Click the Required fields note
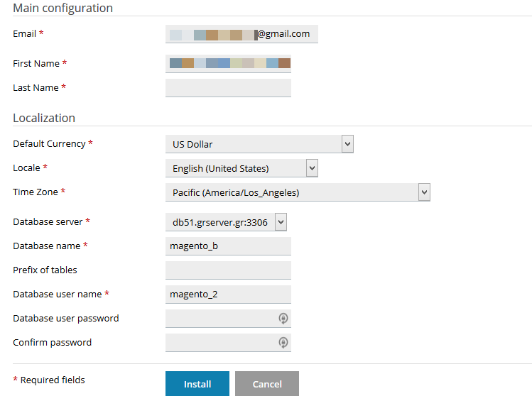Viewport: 532px width, 396px height. [49, 380]
